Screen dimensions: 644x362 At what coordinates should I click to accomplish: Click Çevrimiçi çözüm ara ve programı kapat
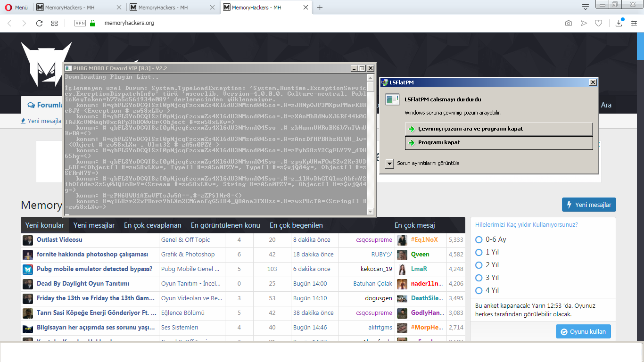(x=499, y=129)
